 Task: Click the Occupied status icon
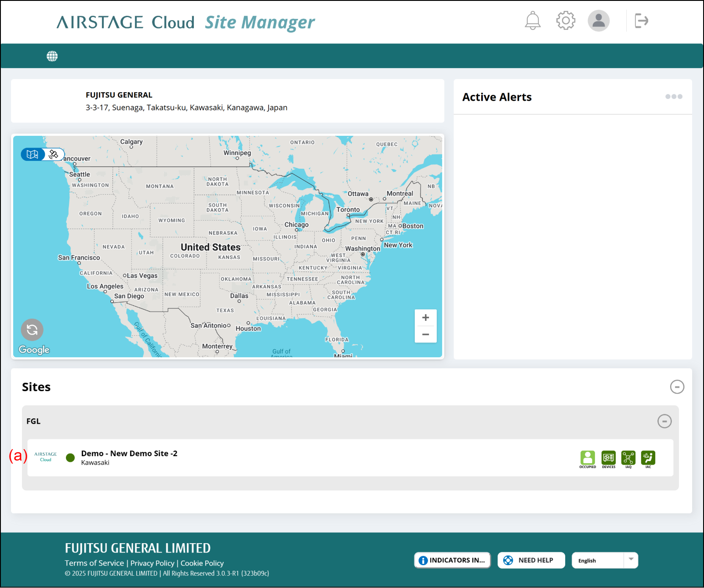coord(588,458)
